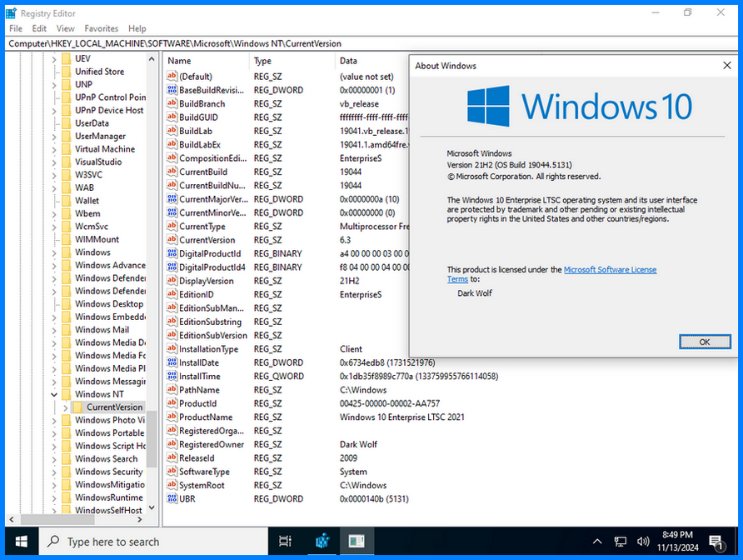
Task: Select the SystemRoot value name
Action: coord(202,486)
